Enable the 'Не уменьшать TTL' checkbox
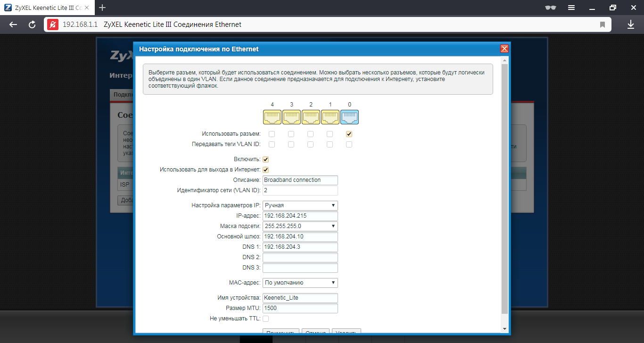644x343 pixels. click(x=266, y=319)
